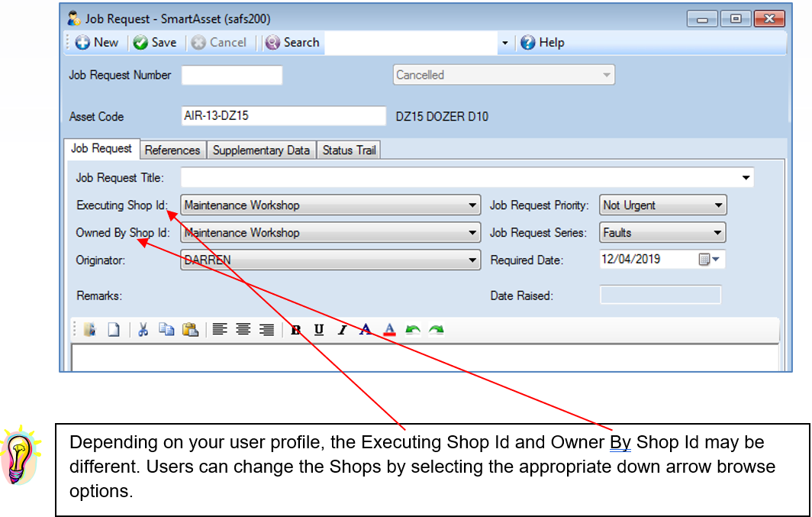The height and width of the screenshot is (517, 812).
Task: Click the toolbar search text box
Action: (411, 43)
